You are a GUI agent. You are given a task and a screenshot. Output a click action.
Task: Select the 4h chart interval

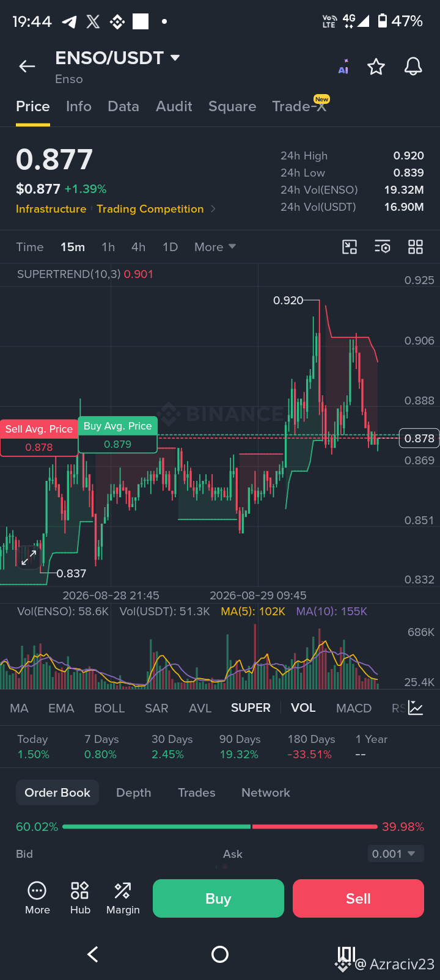click(x=139, y=247)
